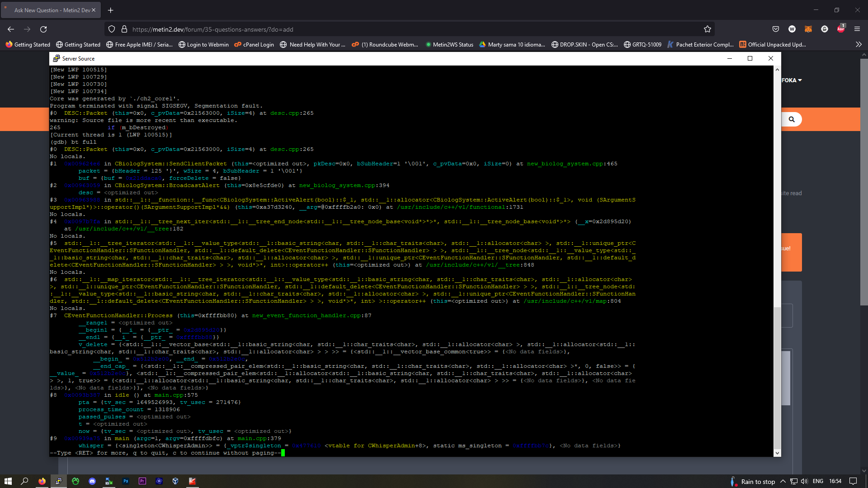Bookmark this page with star icon
868x488 pixels.
[x=708, y=29]
